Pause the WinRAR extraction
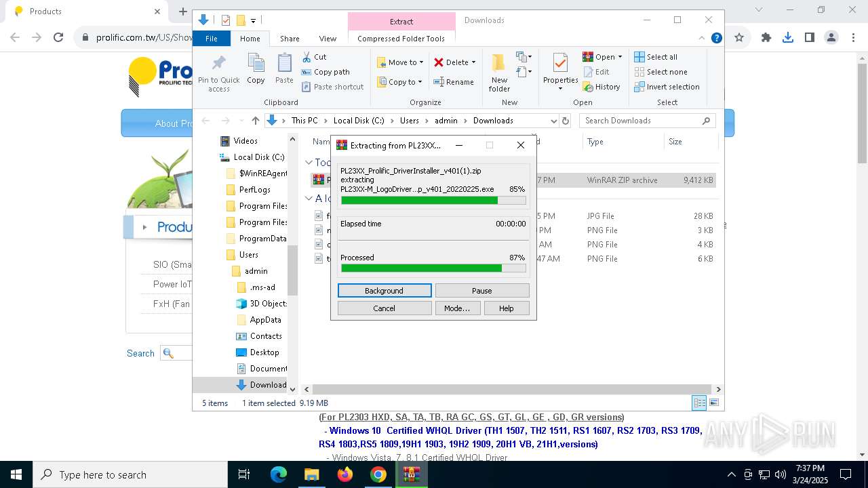The width and height of the screenshot is (868, 488). point(482,291)
